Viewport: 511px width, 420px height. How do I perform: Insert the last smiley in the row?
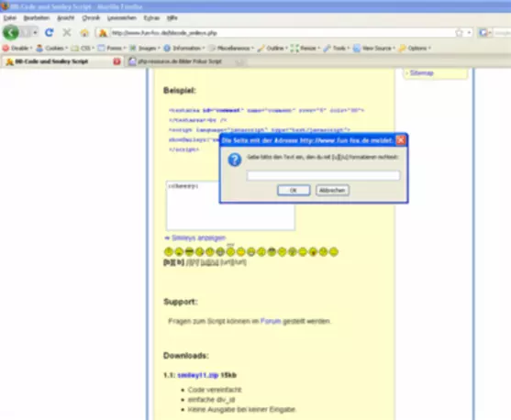(333, 251)
